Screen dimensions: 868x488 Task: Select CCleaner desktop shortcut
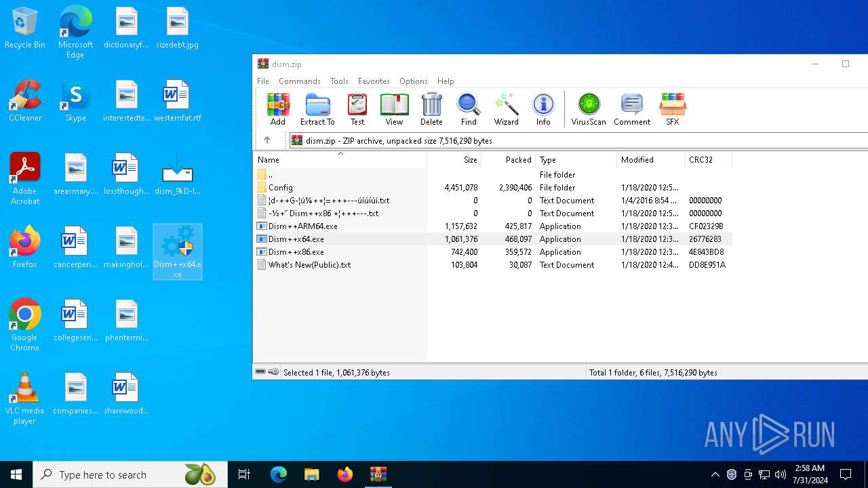tap(25, 101)
